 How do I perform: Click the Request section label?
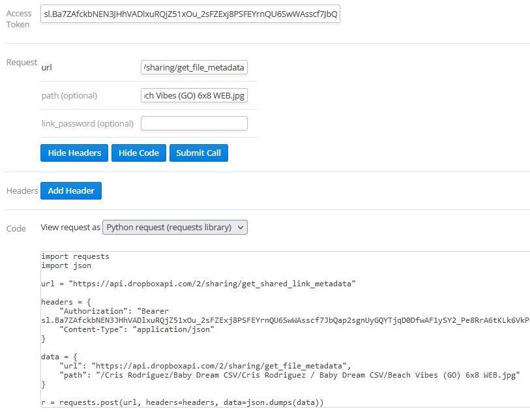pos(22,62)
